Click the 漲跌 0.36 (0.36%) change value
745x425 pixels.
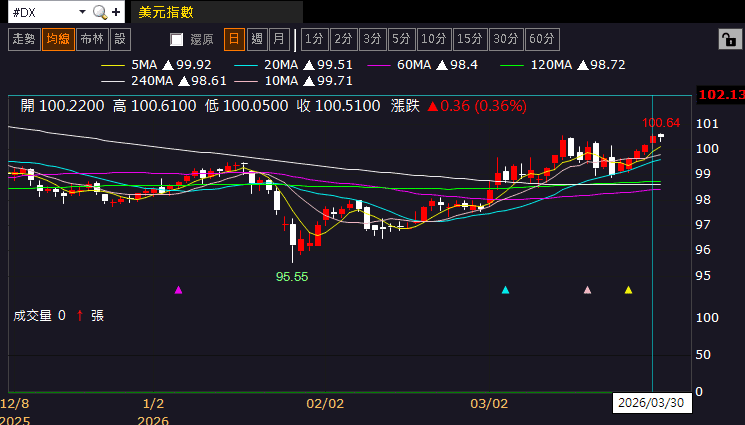tap(458, 106)
